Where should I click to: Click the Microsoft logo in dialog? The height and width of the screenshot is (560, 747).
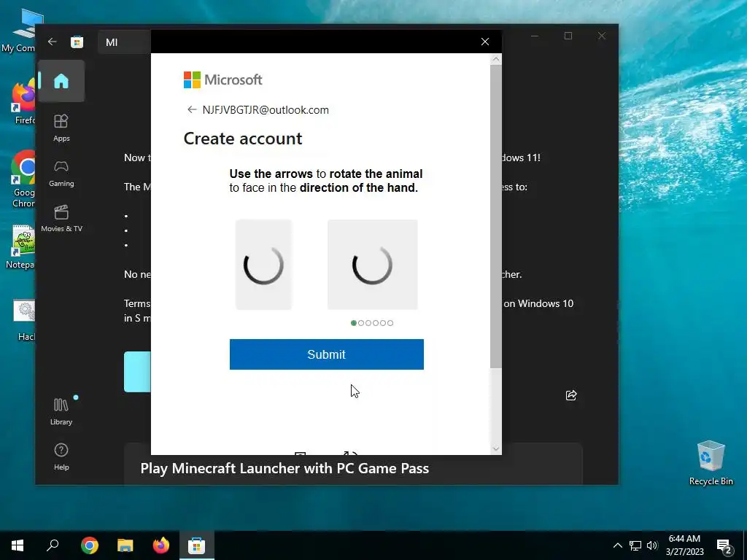click(x=223, y=79)
